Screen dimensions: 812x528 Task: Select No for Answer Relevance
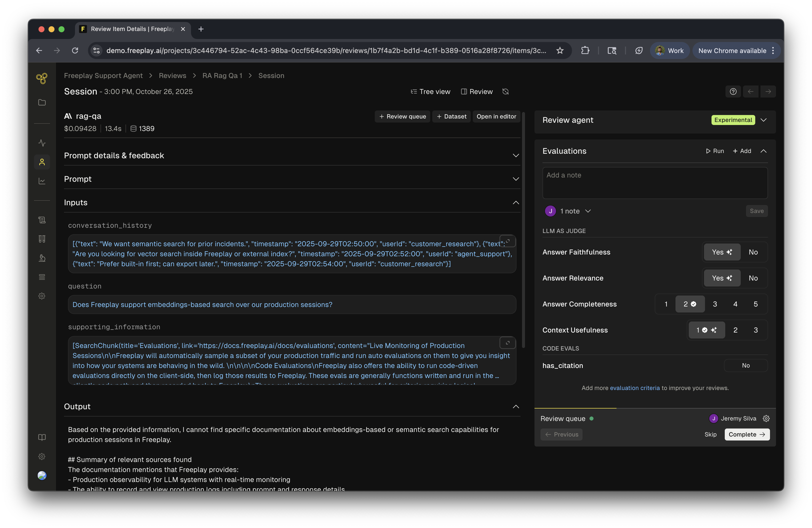(x=753, y=278)
